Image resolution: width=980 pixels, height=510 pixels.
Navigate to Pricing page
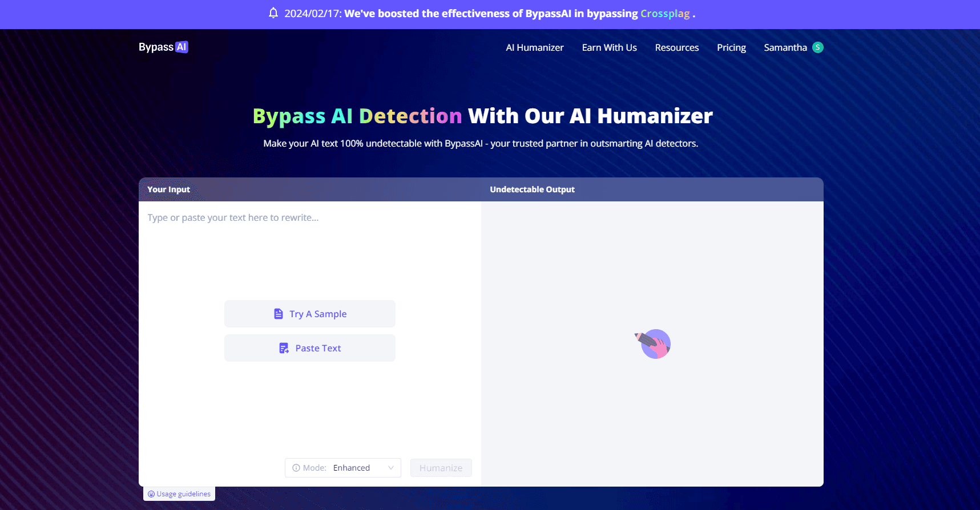click(731, 47)
